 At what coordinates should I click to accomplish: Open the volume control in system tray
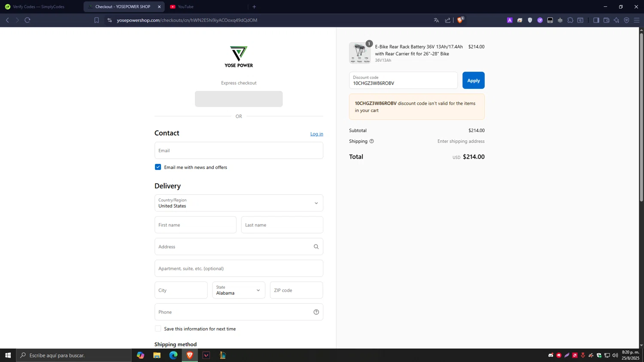[615, 355]
